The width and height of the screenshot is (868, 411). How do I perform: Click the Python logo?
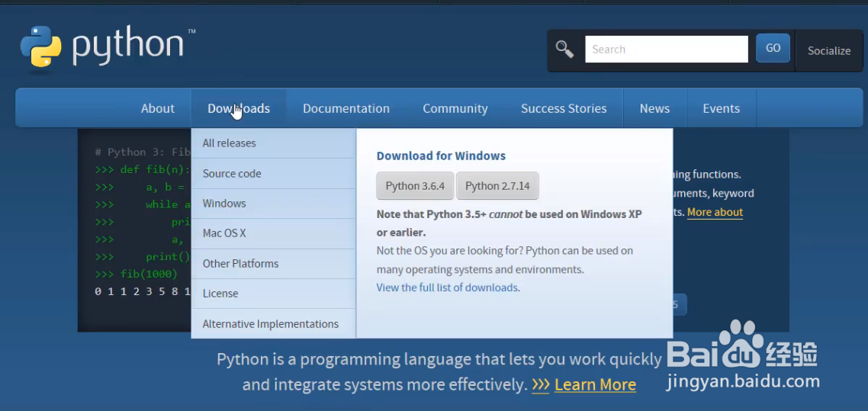point(108,47)
